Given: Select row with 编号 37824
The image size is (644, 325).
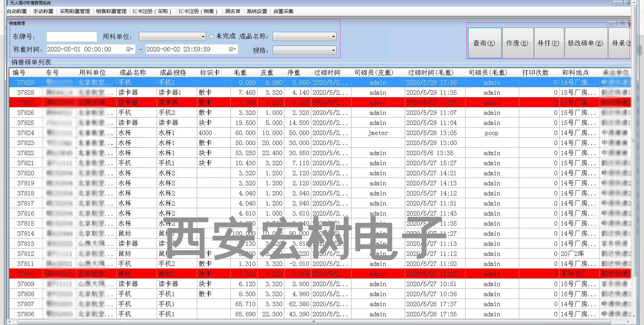Looking at the screenshot, I should [320, 133].
